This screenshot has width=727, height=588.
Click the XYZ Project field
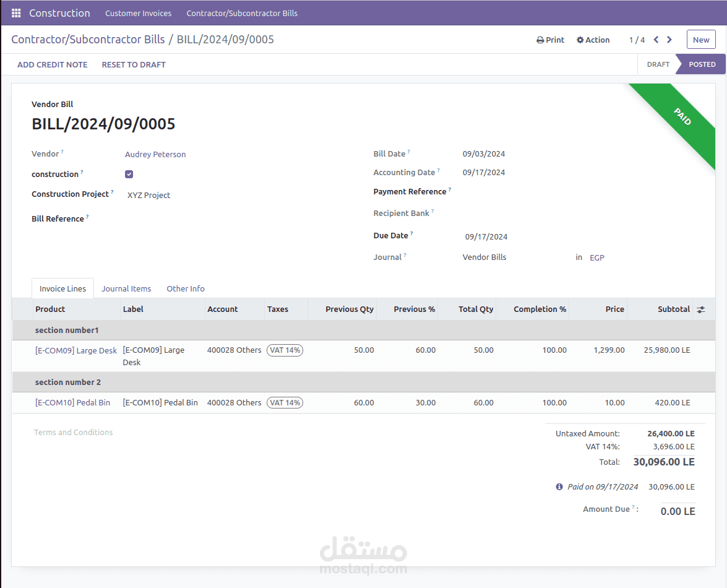pyautogui.click(x=149, y=195)
